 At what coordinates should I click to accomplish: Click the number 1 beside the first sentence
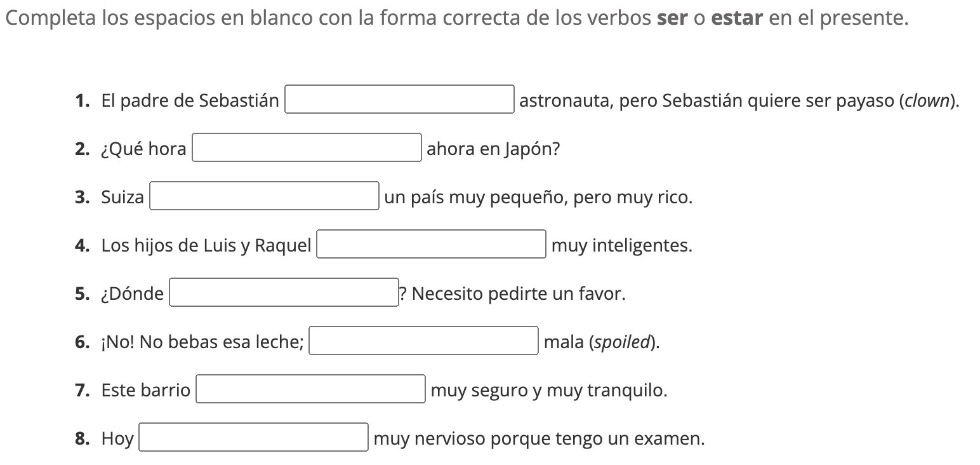coord(81,100)
